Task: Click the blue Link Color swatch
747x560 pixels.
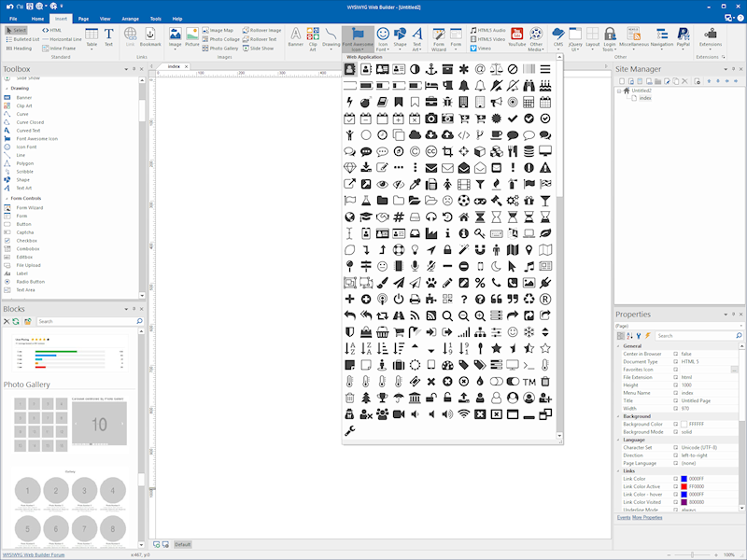Action: pyautogui.click(x=684, y=479)
